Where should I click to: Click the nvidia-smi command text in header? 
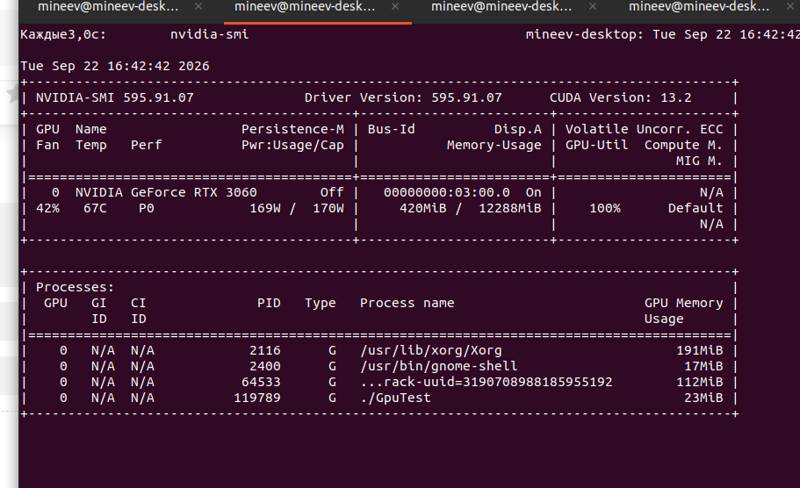click(209, 34)
